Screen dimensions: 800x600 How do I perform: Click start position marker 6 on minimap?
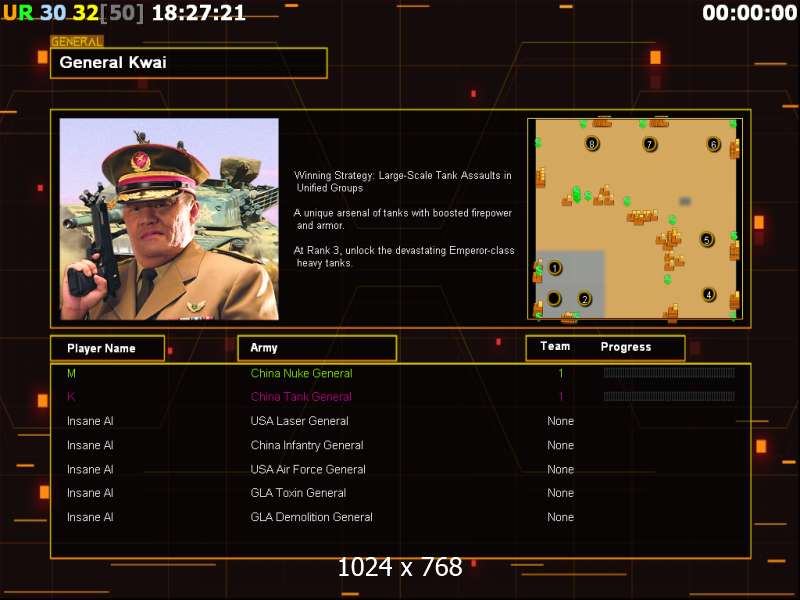[714, 144]
